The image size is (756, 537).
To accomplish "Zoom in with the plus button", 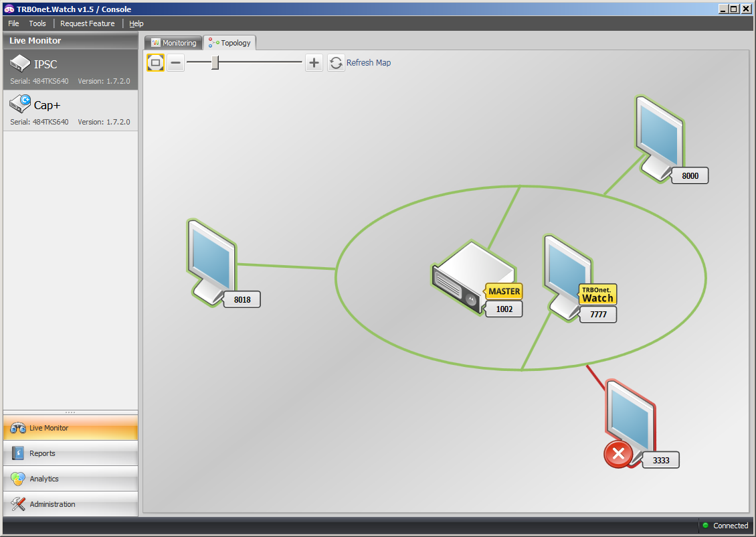I will pos(314,63).
